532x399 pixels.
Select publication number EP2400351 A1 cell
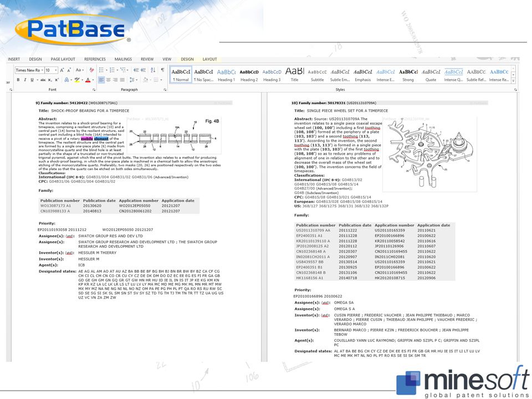(x=309, y=236)
